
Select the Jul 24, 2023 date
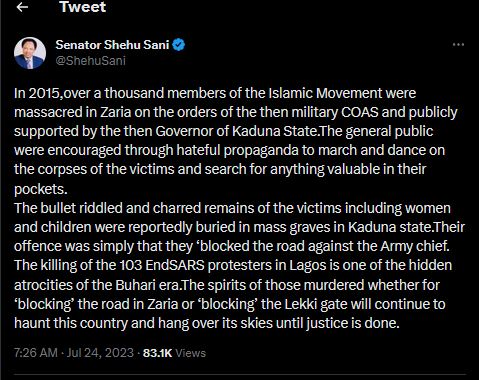(x=100, y=353)
